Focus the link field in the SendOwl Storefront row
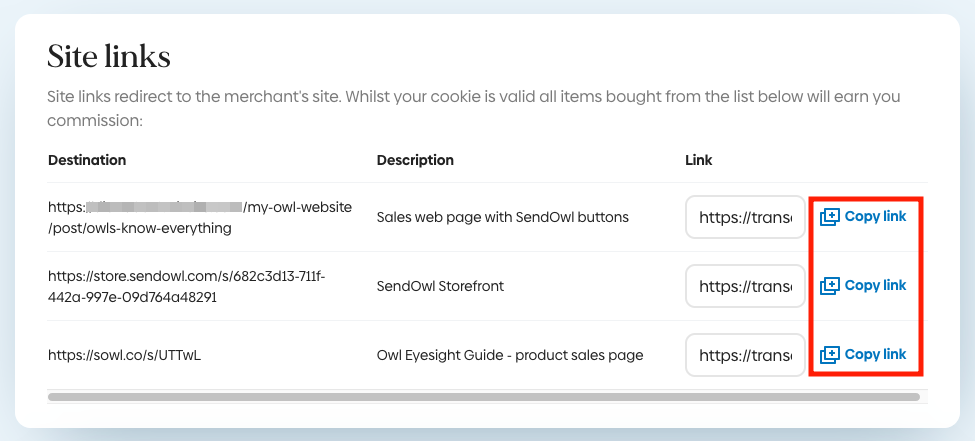The width and height of the screenshot is (975, 441). (x=745, y=286)
